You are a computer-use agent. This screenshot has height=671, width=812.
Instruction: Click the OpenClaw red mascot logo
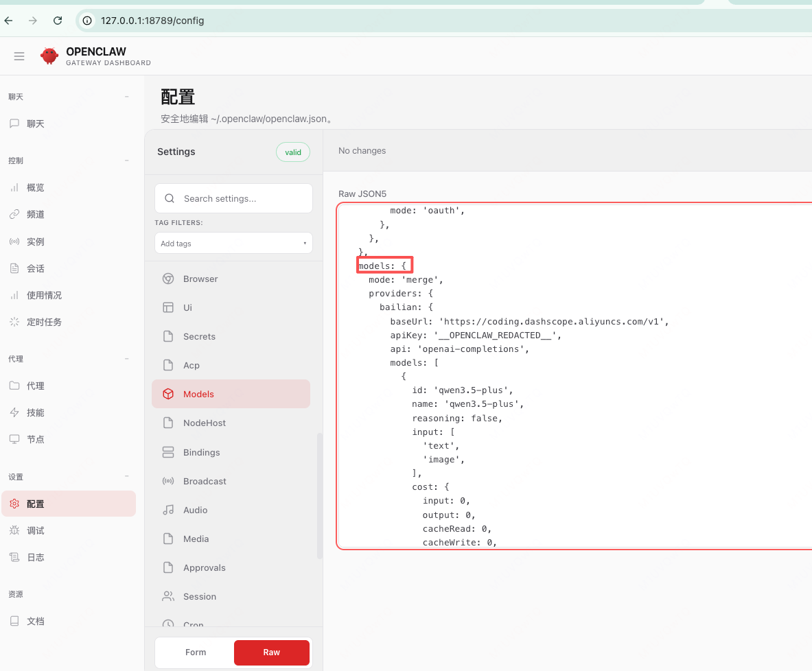49,56
